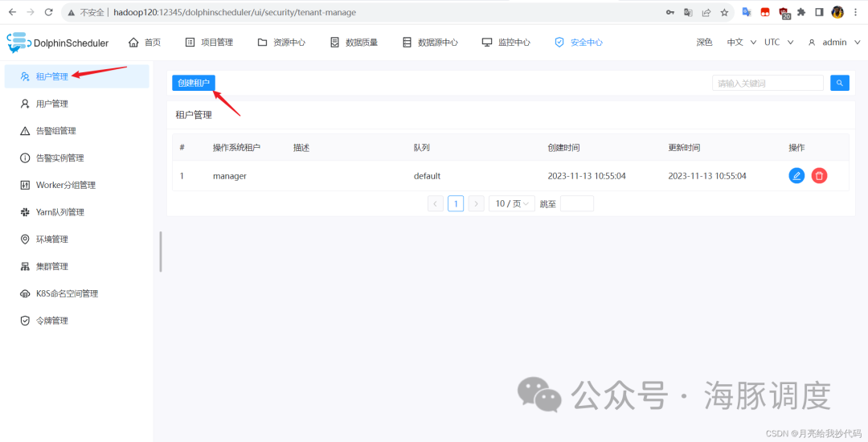Open the 10 / 页 page size dropdown
868x442 pixels.
point(512,203)
